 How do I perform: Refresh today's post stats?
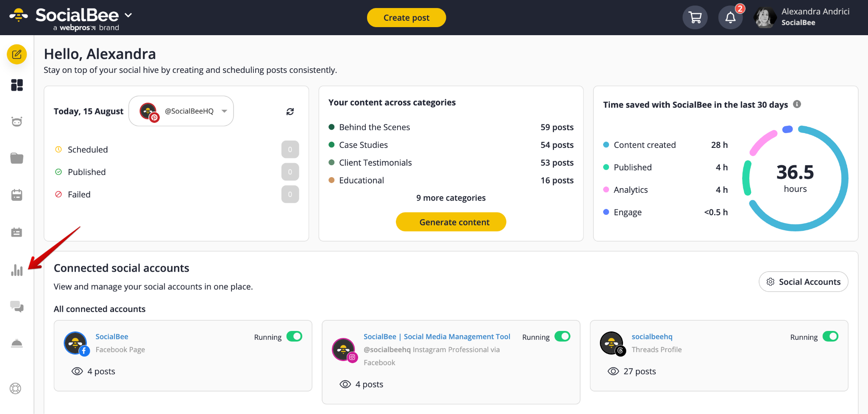click(290, 111)
